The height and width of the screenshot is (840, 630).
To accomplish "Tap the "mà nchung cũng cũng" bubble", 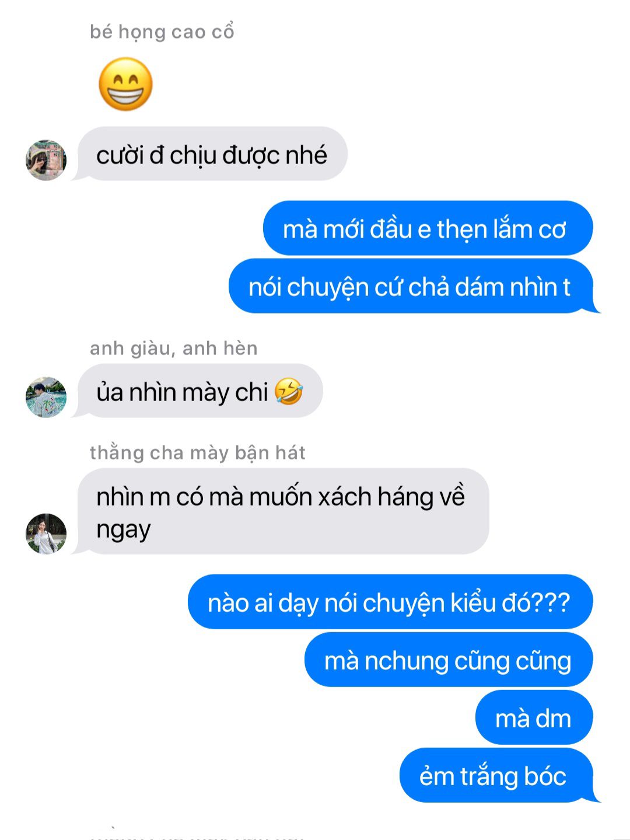I will pos(449,660).
